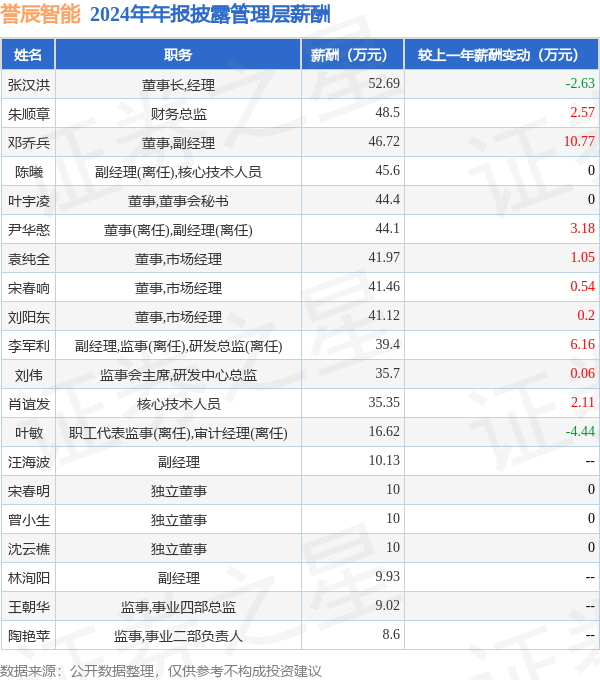Click the 数据来源 footer note
Viewport: 600px width, 680px height.
[x=161, y=671]
